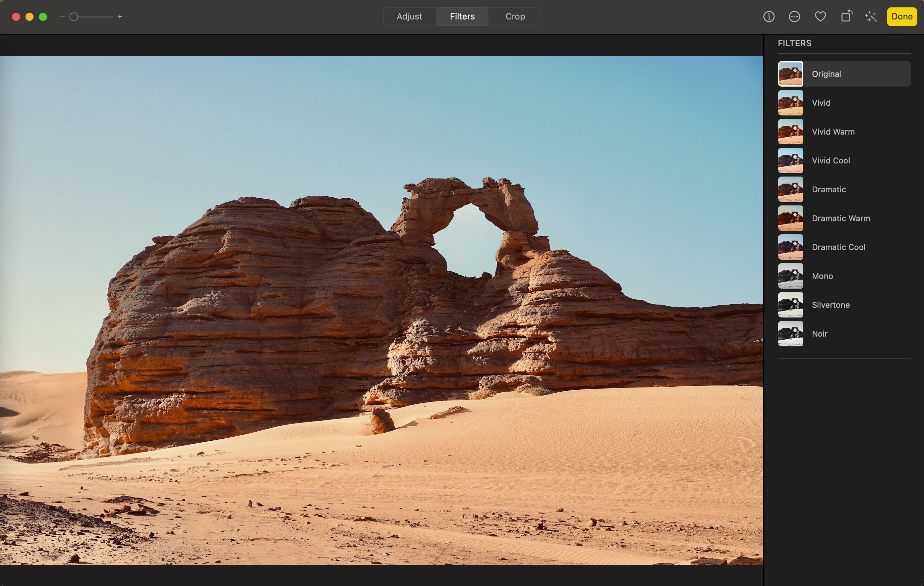
Task: Click the zoom in plus icon
Action: (120, 17)
